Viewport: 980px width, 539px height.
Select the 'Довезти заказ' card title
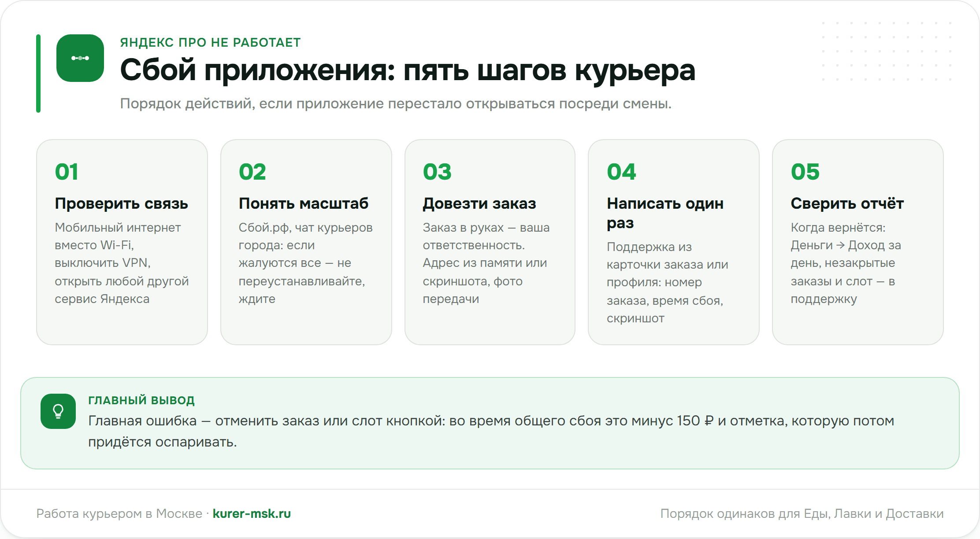click(479, 203)
